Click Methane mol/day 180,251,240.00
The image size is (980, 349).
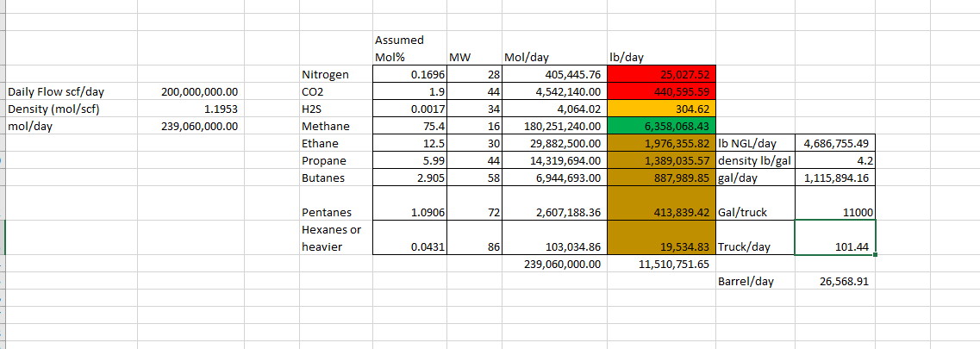[554, 126]
